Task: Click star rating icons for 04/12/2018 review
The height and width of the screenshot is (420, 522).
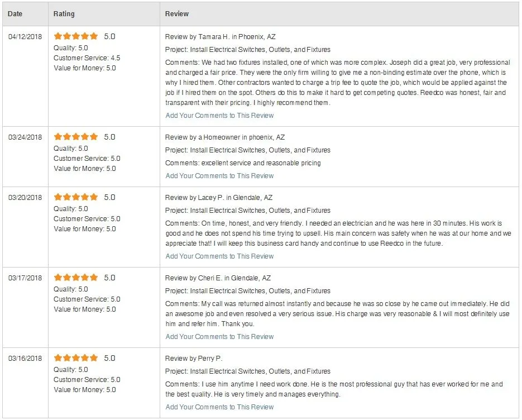Action: (x=76, y=36)
